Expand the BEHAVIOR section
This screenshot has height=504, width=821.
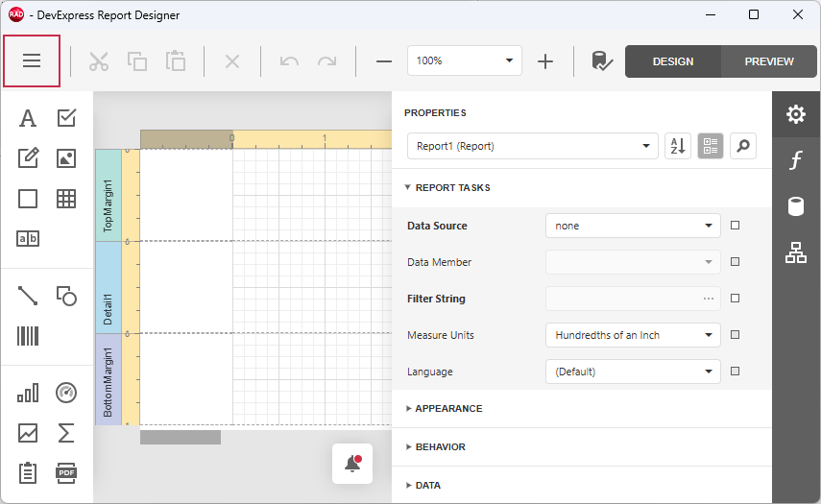(x=436, y=447)
